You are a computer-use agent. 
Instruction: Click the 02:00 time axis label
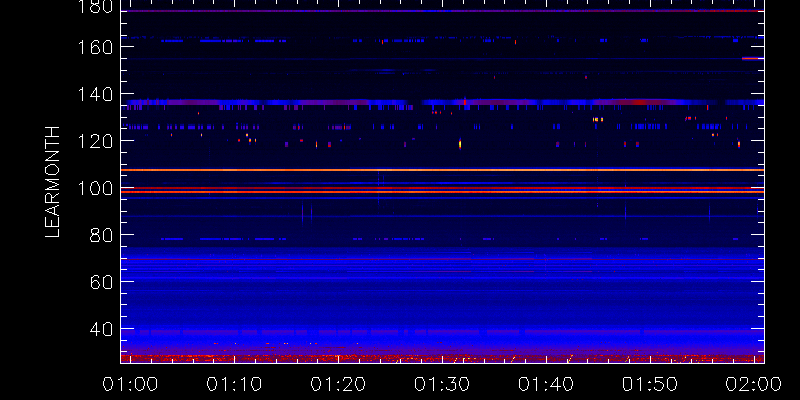pos(754,384)
